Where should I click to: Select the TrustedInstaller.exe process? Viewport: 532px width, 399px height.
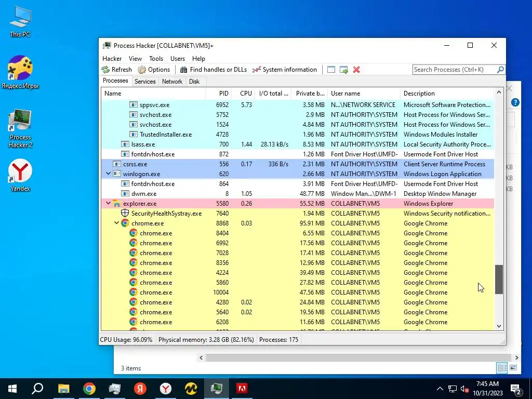click(298, 135)
